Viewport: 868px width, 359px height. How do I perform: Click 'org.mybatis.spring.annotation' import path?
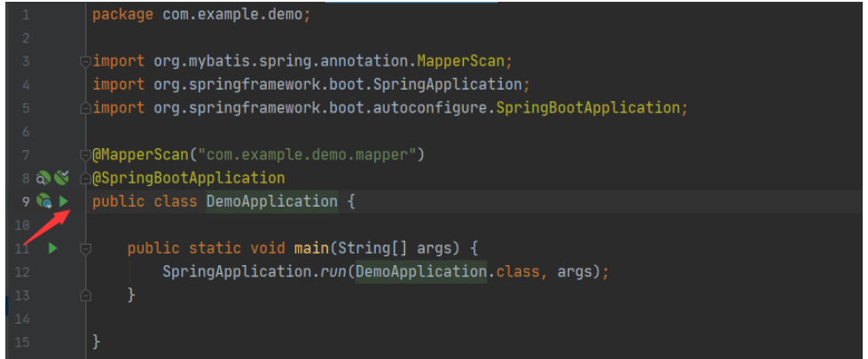281,61
